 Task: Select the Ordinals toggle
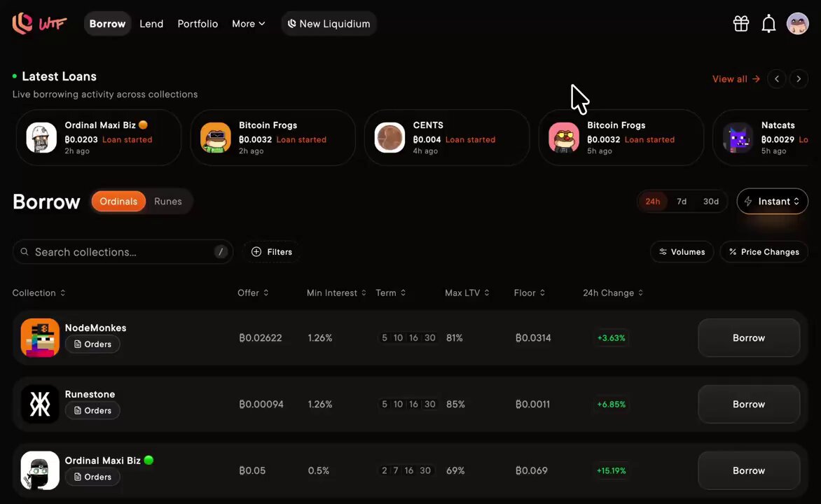(118, 202)
